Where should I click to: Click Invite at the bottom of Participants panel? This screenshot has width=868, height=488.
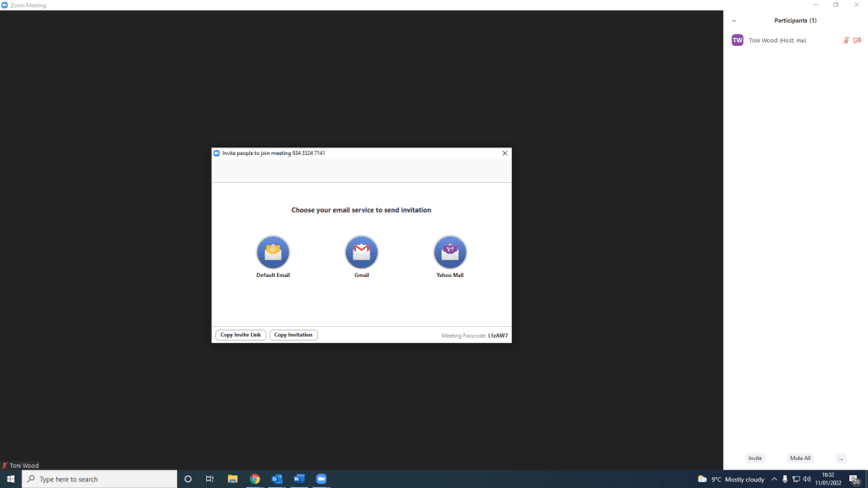tap(755, 457)
